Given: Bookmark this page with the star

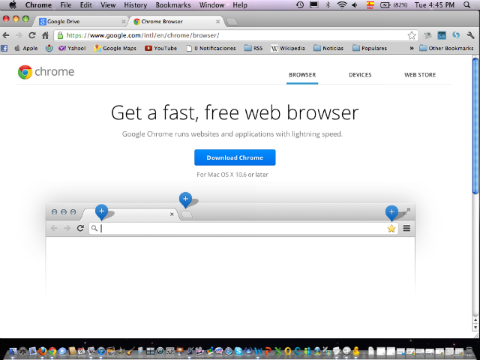Looking at the screenshot, I should pyautogui.click(x=412, y=35).
